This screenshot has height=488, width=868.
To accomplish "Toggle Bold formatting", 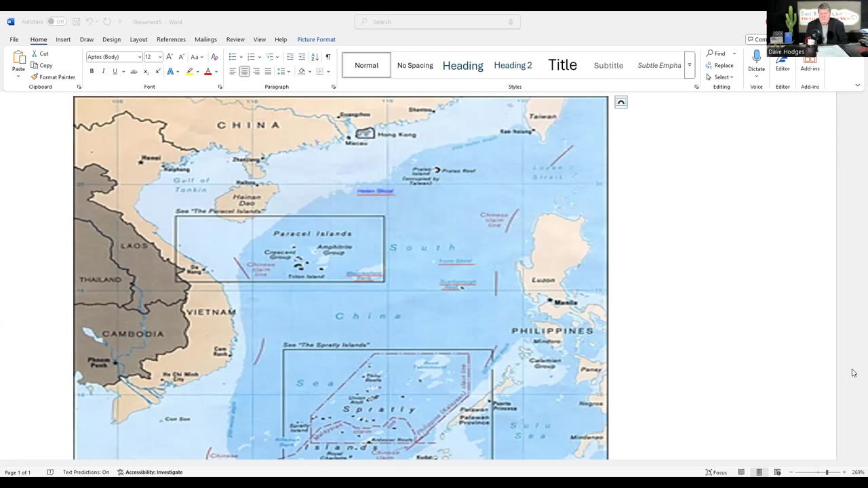I will [x=92, y=71].
